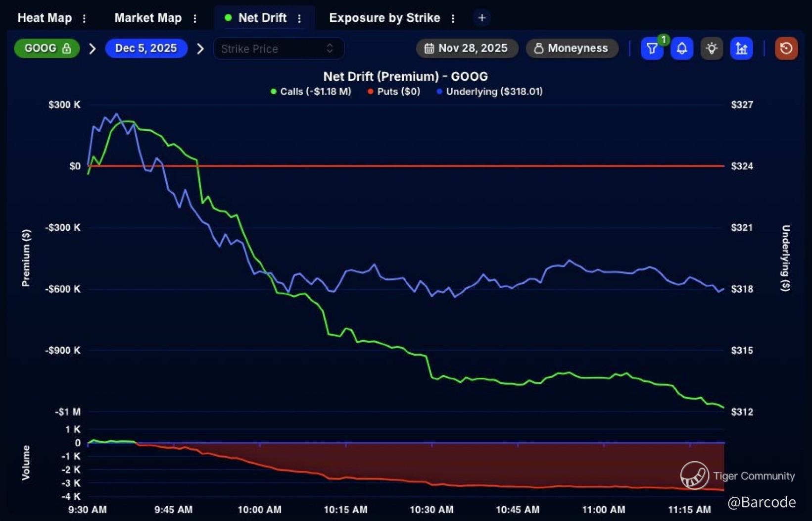This screenshot has width=812, height=521.
Task: Open the Nov 28, 2025 date picker
Action: pos(467,49)
